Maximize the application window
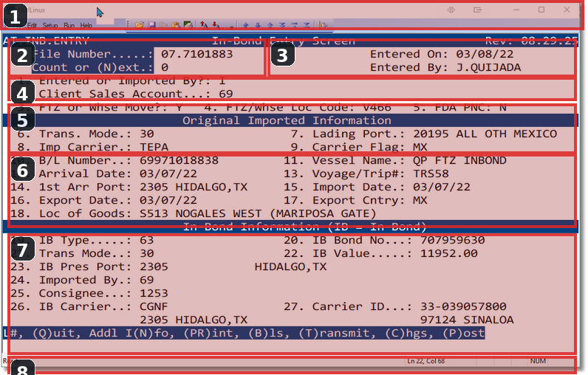Screen dimensions: 588x375 [x=541, y=10]
